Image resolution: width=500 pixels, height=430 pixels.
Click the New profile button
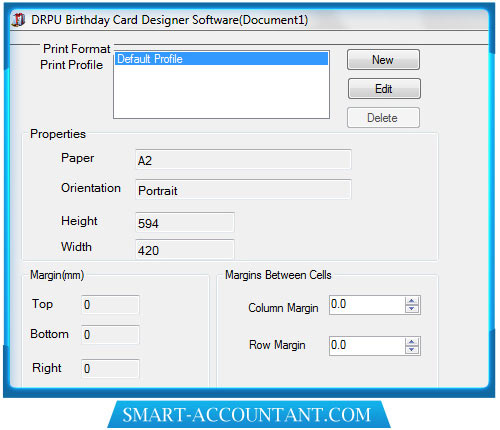point(383,60)
